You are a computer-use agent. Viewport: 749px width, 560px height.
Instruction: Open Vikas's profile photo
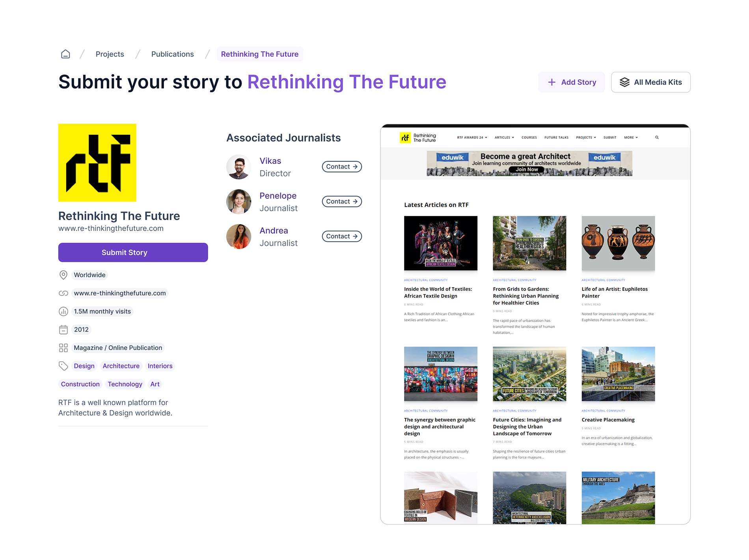238,167
